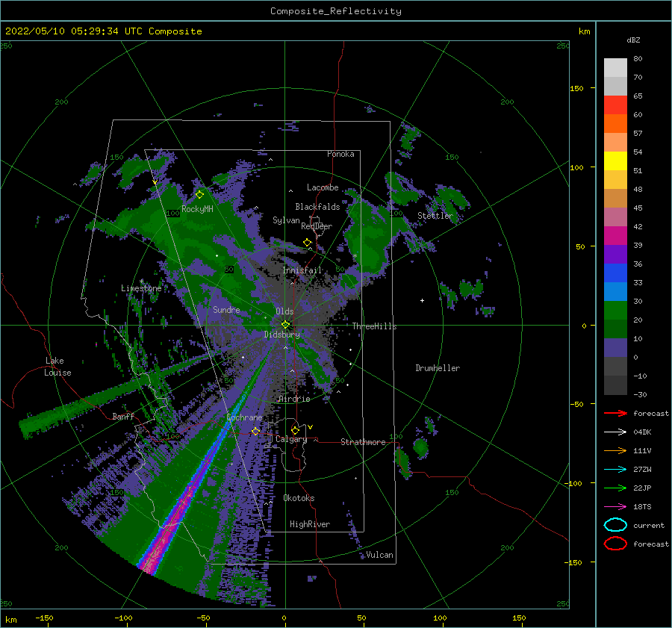Click the 57 dBZ legend value
This screenshot has height=628, width=672.
(x=638, y=134)
